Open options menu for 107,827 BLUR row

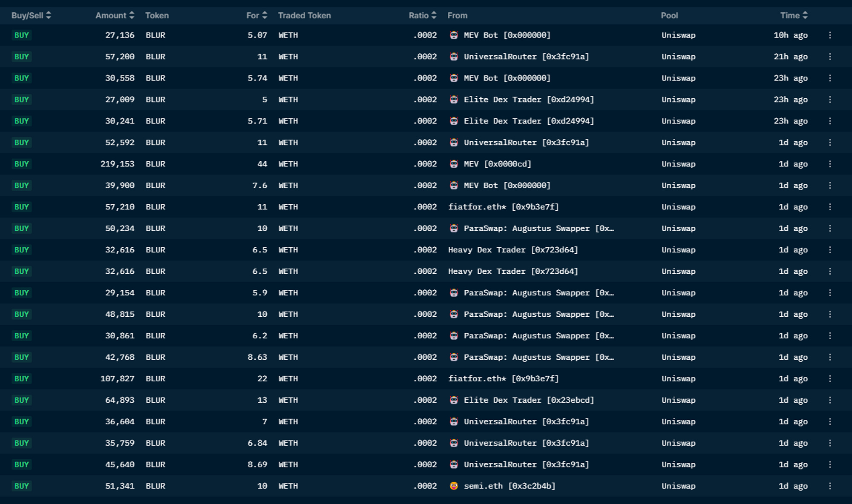point(829,378)
